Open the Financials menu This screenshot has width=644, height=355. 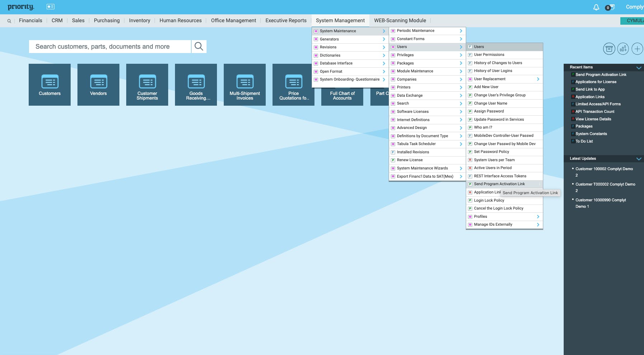click(x=30, y=20)
